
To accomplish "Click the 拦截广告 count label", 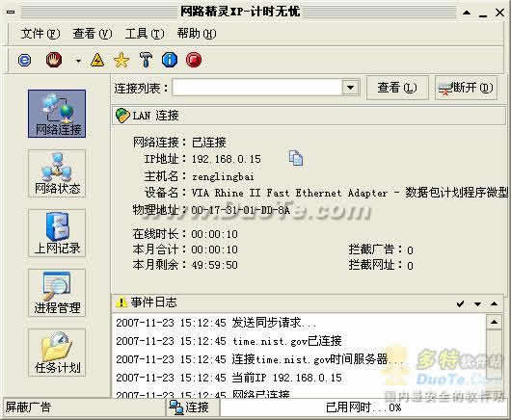I will 381,249.
